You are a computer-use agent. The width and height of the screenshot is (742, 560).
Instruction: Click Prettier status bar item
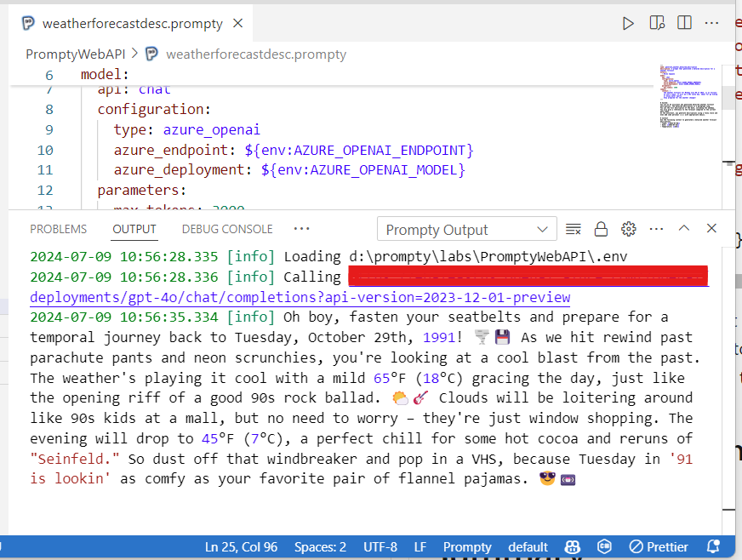[x=659, y=547]
